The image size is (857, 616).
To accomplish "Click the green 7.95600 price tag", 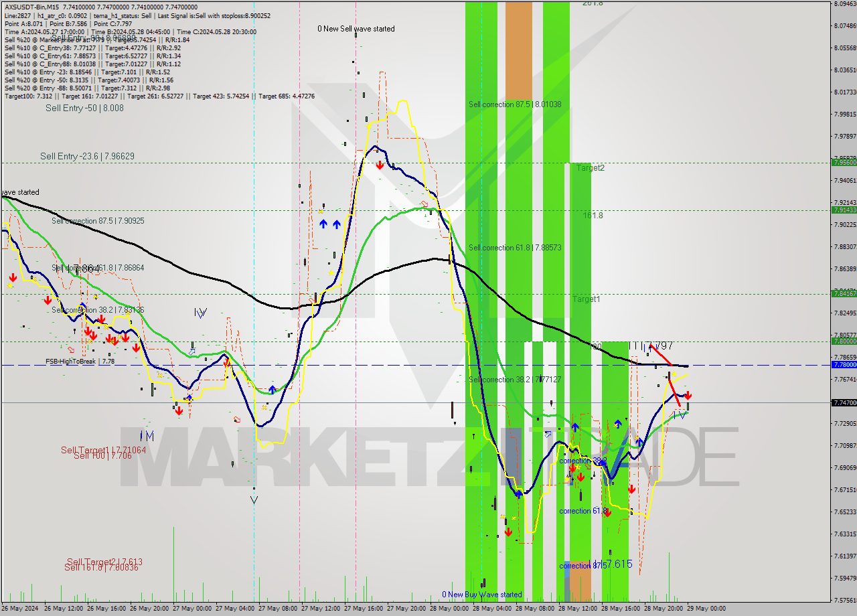I will [843, 162].
